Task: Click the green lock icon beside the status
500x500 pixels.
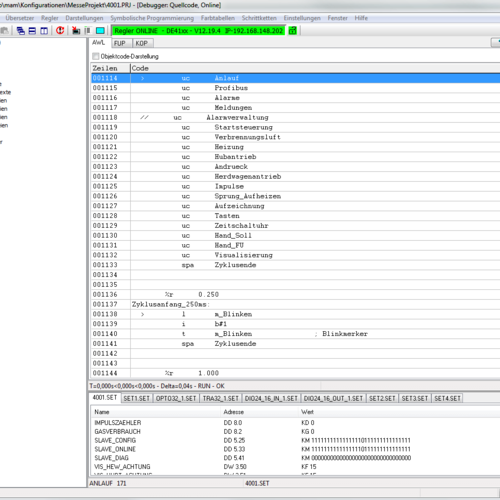Action: pyautogui.click(x=293, y=31)
